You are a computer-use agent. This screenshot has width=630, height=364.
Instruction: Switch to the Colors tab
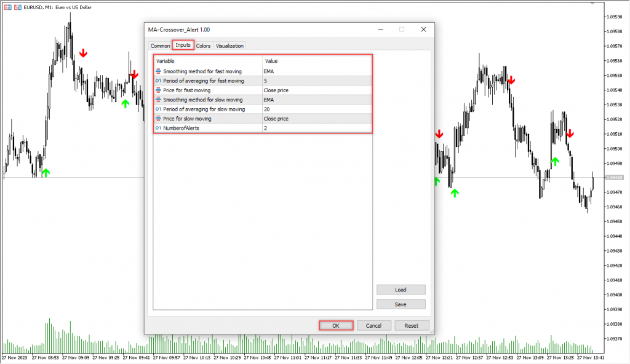tap(203, 45)
